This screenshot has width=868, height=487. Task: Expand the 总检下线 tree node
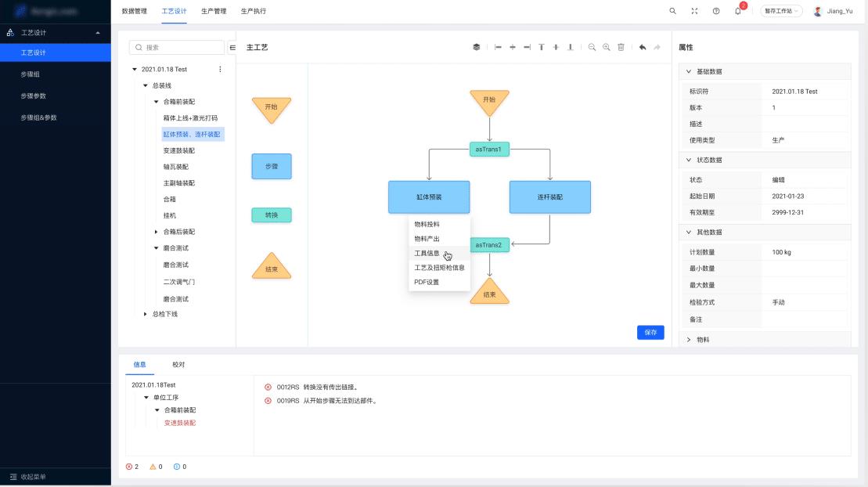(145, 314)
